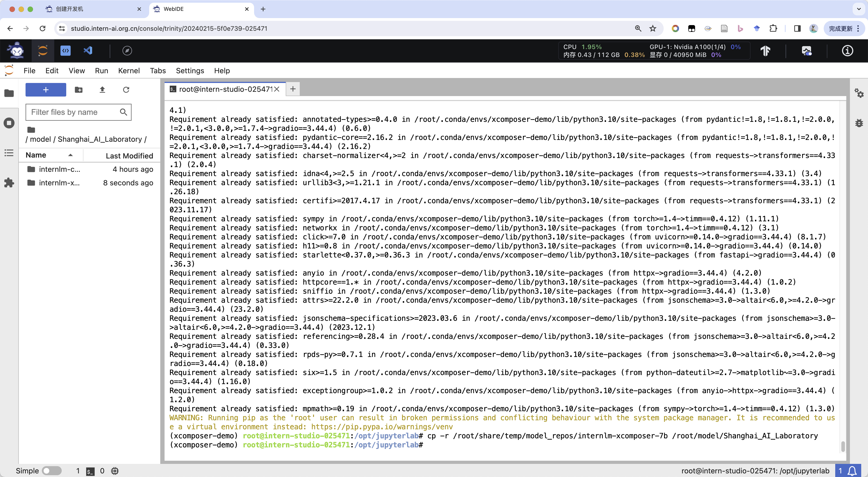Open the Kernel menu
This screenshot has height=477, width=868.
tap(129, 71)
